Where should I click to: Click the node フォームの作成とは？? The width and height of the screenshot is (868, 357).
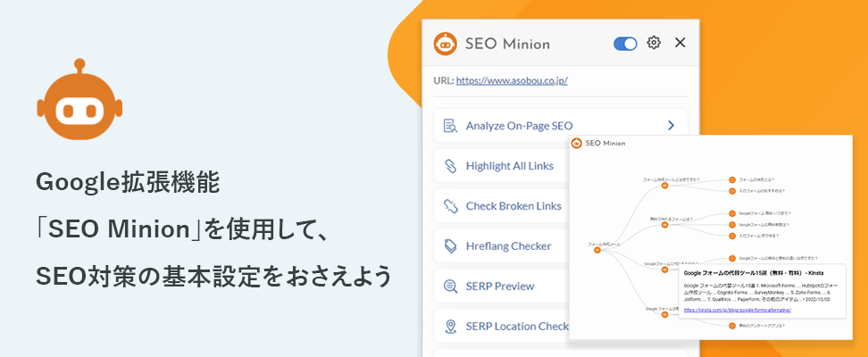pyautogui.click(x=732, y=180)
